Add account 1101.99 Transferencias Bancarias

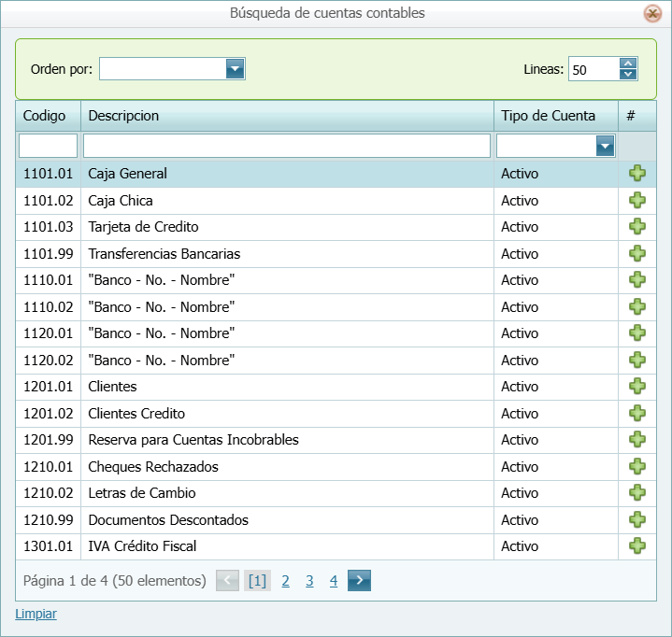(x=637, y=254)
